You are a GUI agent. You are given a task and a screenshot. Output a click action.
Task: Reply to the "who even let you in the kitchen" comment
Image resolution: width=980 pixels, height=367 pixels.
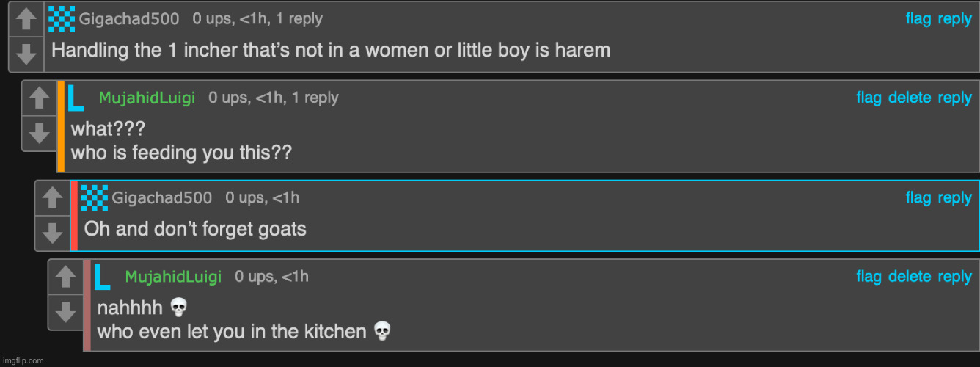point(954,277)
